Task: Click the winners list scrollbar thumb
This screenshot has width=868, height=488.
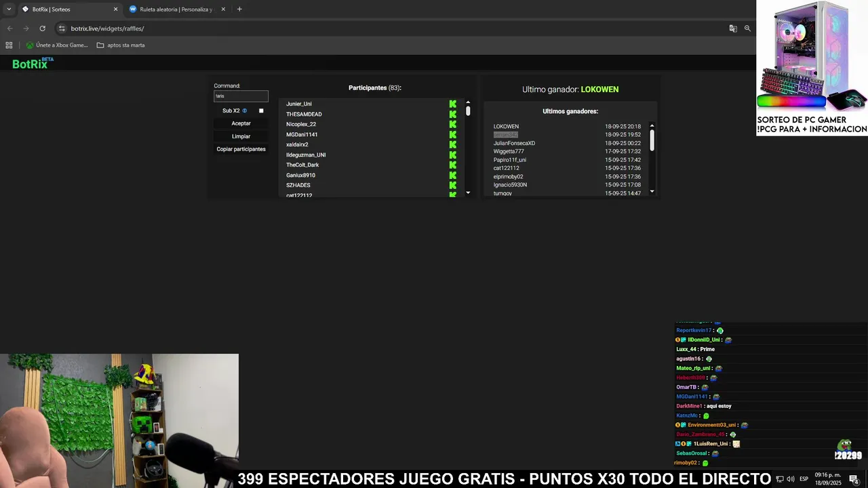Action: click(652, 140)
